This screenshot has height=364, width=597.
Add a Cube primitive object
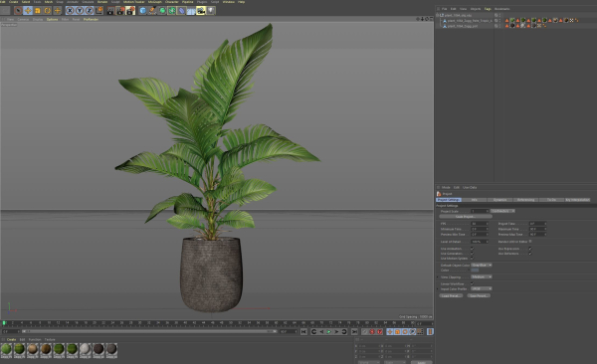142,11
